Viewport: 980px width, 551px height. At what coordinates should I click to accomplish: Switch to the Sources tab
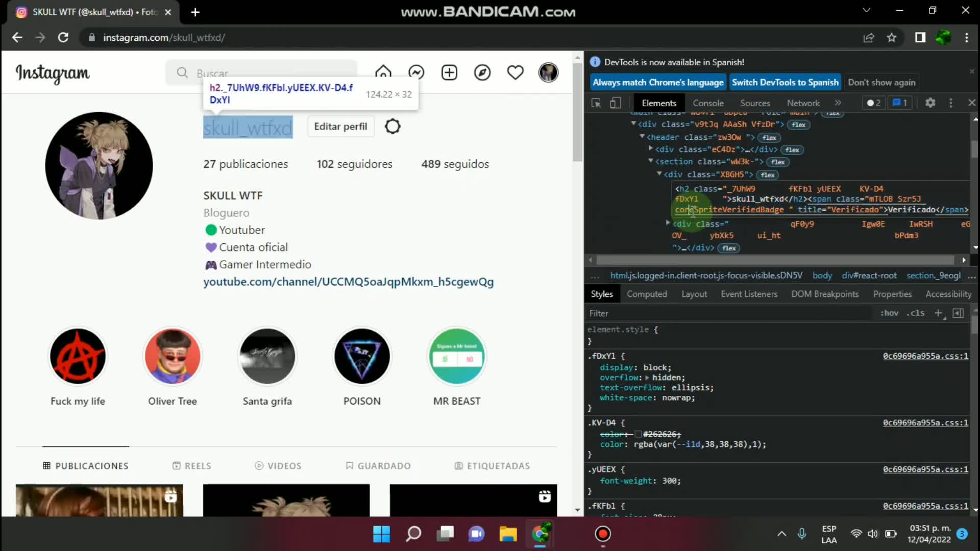[755, 103]
